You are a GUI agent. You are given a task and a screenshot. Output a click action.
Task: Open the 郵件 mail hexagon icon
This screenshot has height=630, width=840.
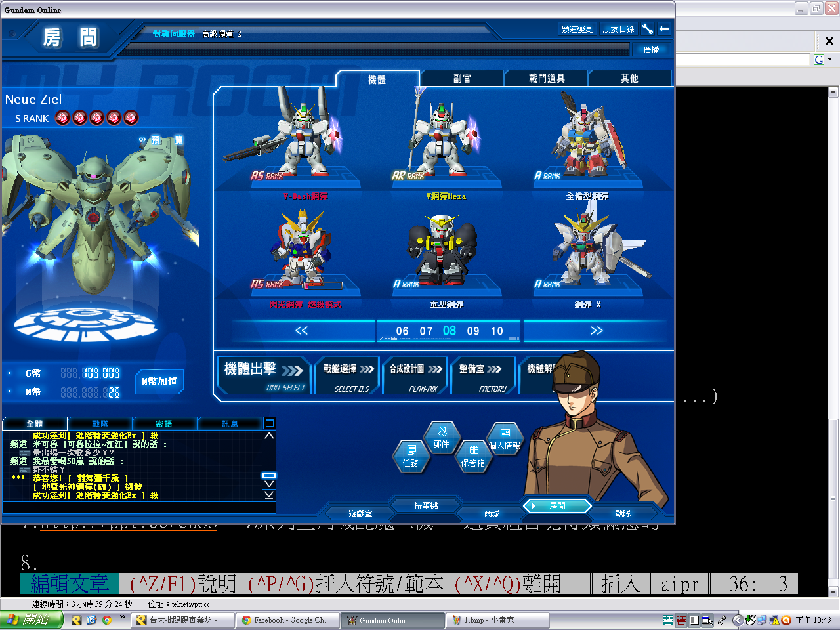click(442, 438)
